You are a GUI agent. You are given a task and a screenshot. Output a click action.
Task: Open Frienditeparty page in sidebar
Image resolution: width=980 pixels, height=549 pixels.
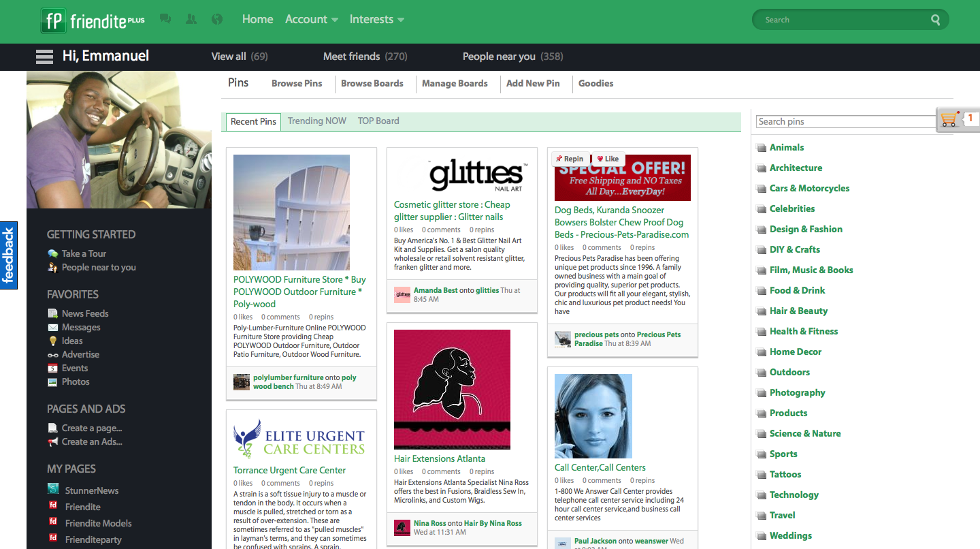93,539
